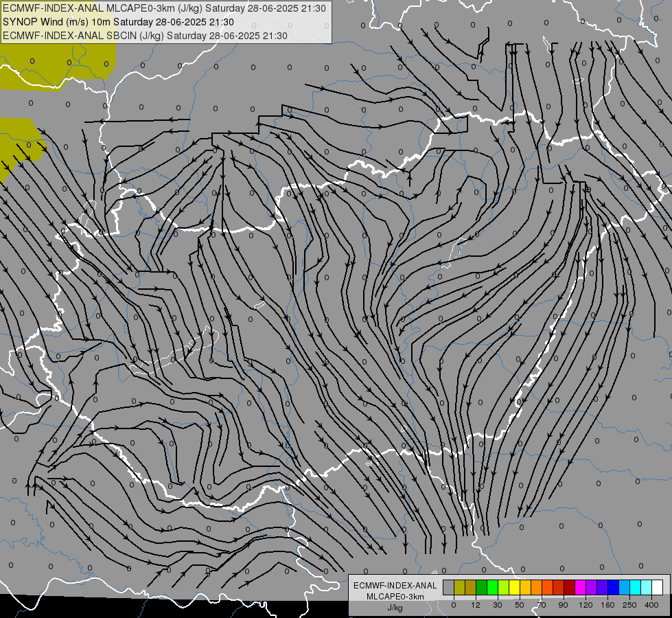
Task: Select the pure blue legend swatch
Action: [613, 587]
